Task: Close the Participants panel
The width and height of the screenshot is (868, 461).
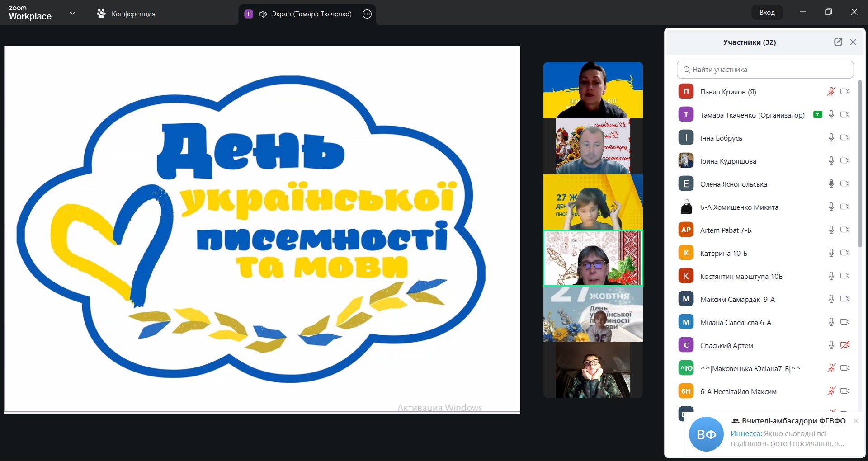Action: (x=853, y=42)
